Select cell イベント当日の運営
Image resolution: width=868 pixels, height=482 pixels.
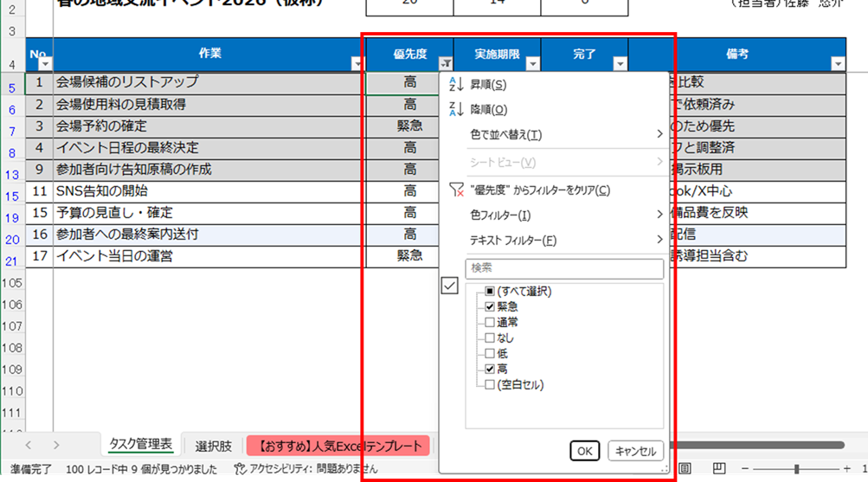tap(209, 256)
